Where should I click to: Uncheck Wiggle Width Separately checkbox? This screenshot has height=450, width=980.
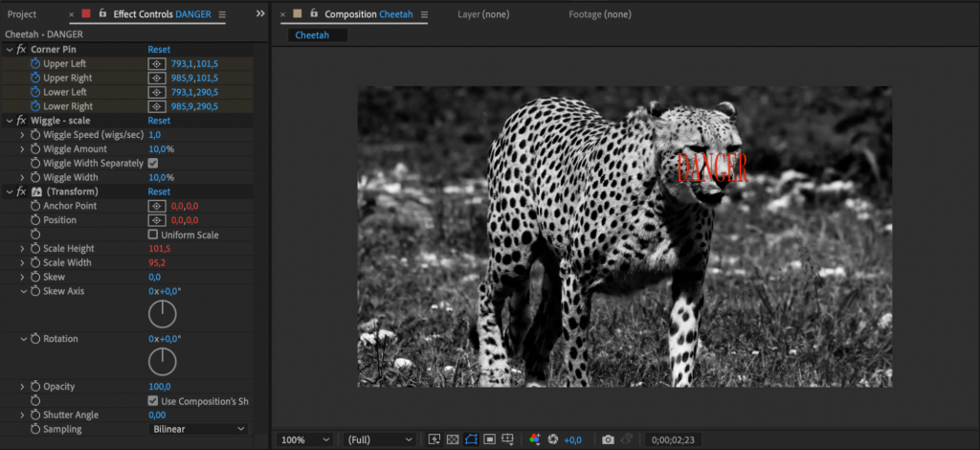(153, 164)
